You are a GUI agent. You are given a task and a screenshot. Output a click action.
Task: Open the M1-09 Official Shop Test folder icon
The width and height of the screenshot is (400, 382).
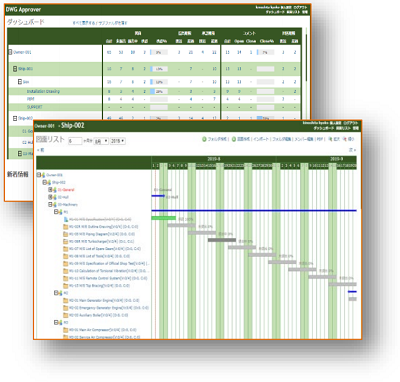pyautogui.click(x=66, y=263)
